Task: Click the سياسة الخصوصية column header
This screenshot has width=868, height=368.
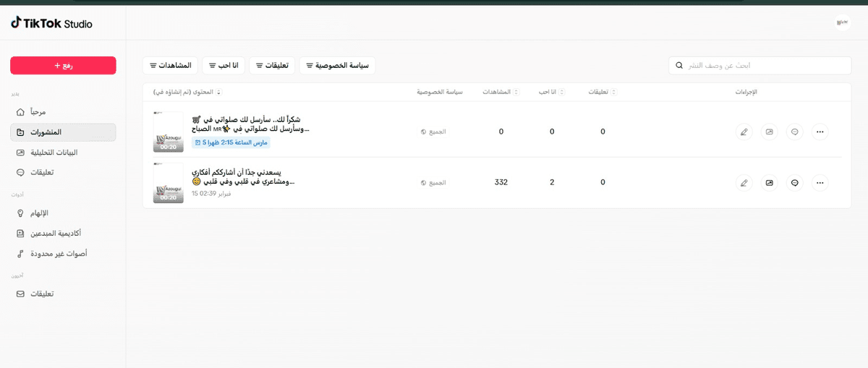Action: [x=439, y=93]
